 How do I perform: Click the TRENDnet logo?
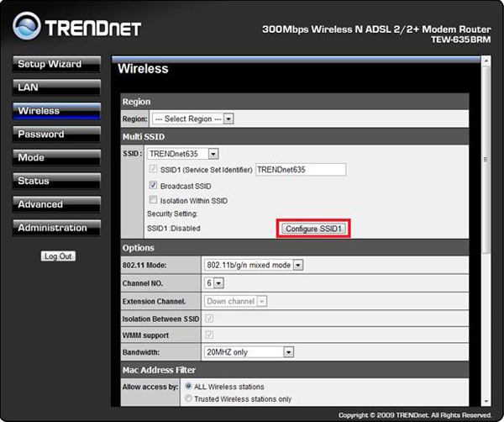coord(76,26)
